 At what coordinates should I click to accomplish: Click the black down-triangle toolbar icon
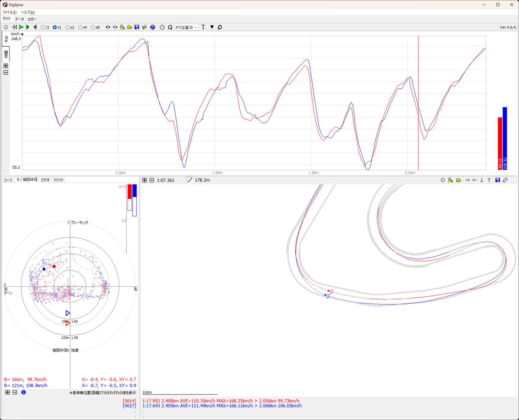(x=212, y=27)
